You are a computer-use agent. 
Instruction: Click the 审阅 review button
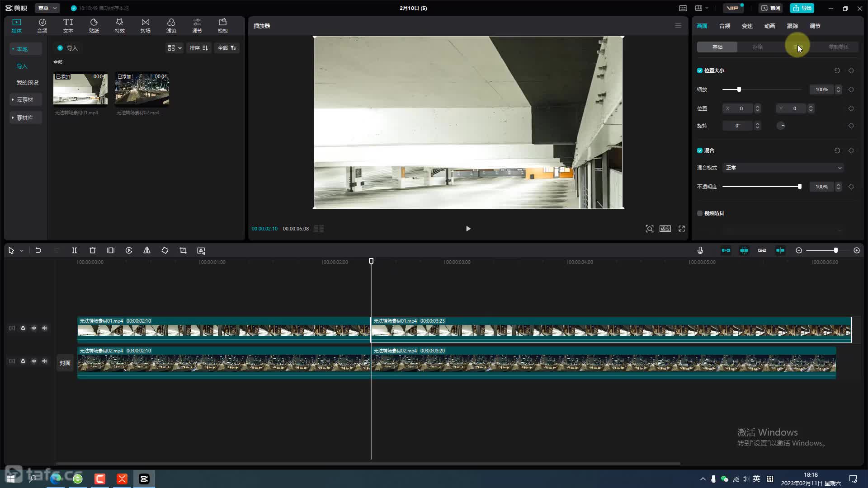[x=771, y=8]
